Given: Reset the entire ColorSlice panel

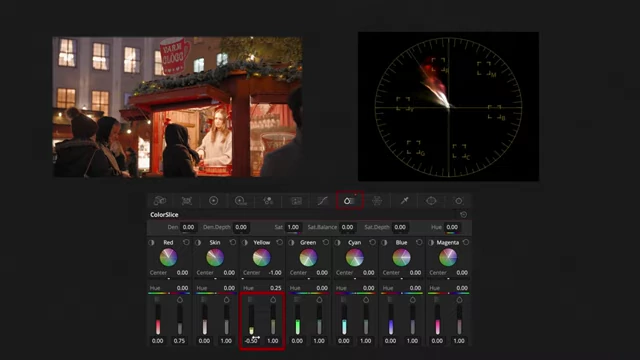Looking at the screenshot, I should [x=463, y=214].
